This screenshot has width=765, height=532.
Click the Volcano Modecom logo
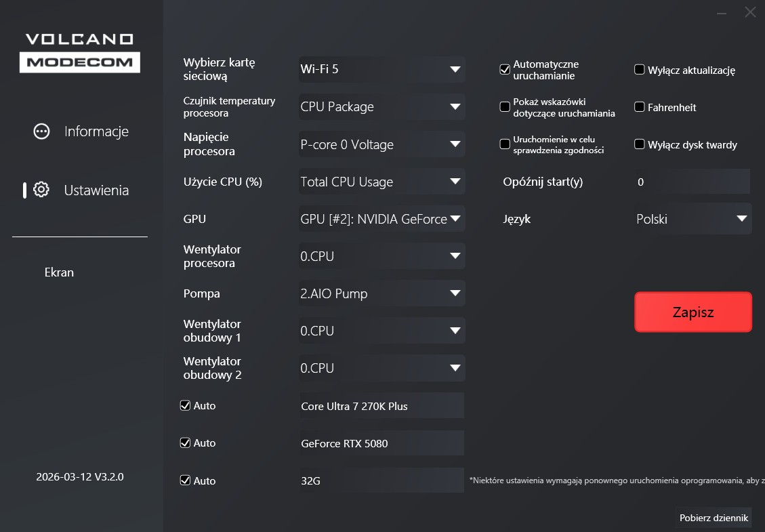80,52
